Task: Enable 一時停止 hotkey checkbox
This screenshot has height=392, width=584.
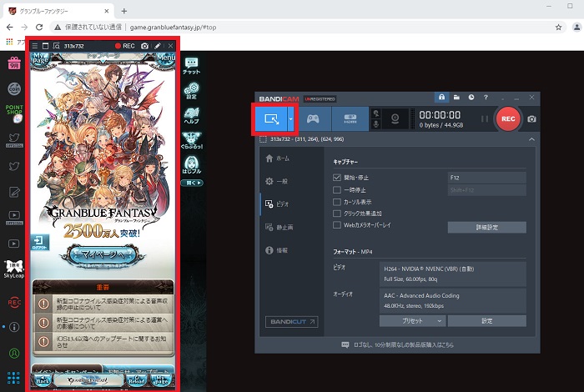Action: [x=337, y=190]
